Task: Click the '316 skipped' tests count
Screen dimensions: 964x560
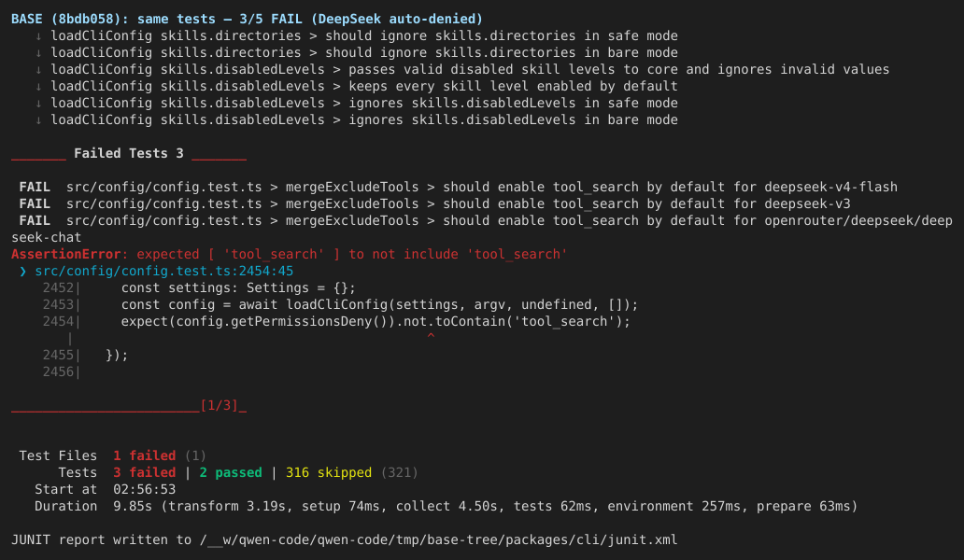Action: 329,473
